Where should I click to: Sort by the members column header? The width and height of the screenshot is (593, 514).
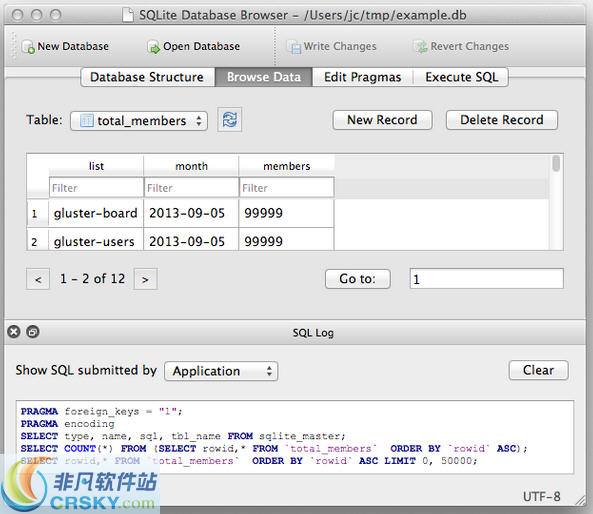(287, 166)
